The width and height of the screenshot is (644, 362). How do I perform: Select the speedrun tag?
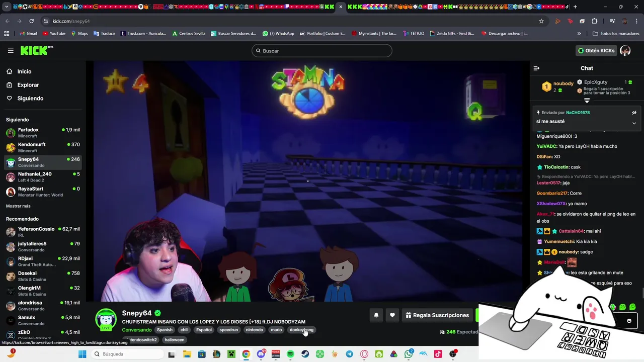[x=228, y=330]
